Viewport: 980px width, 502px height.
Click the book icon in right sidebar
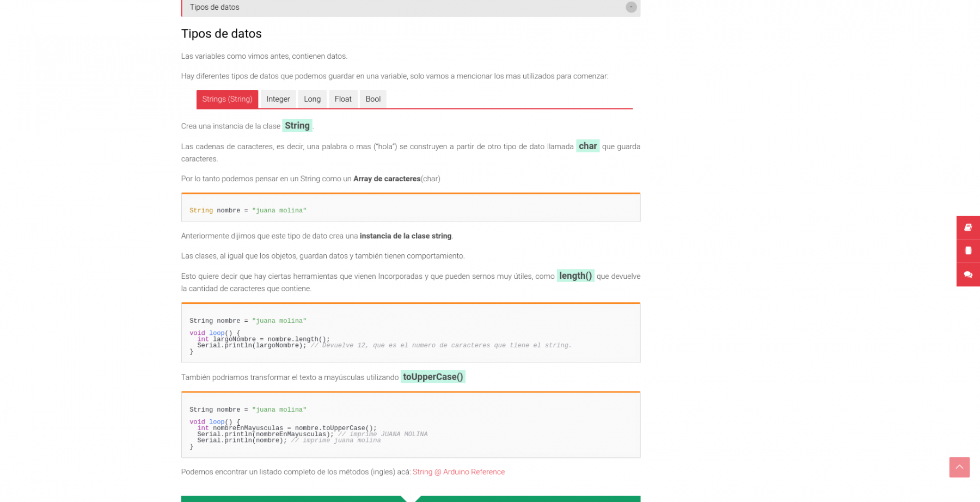pyautogui.click(x=968, y=228)
